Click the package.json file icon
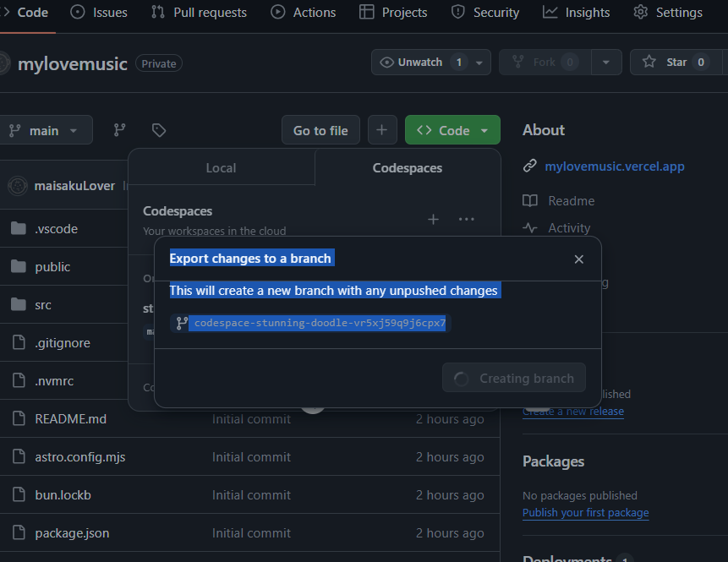Viewport: 728px width, 562px height. (19, 532)
